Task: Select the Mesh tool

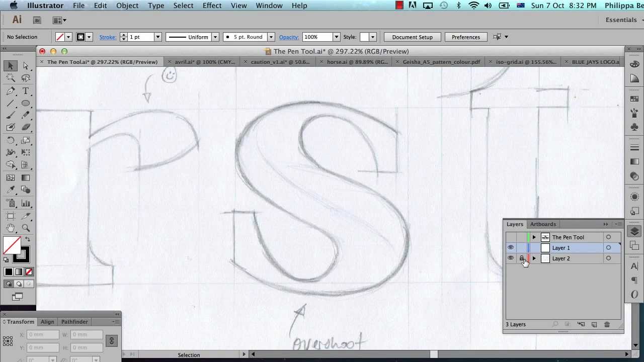Action: [x=11, y=177]
